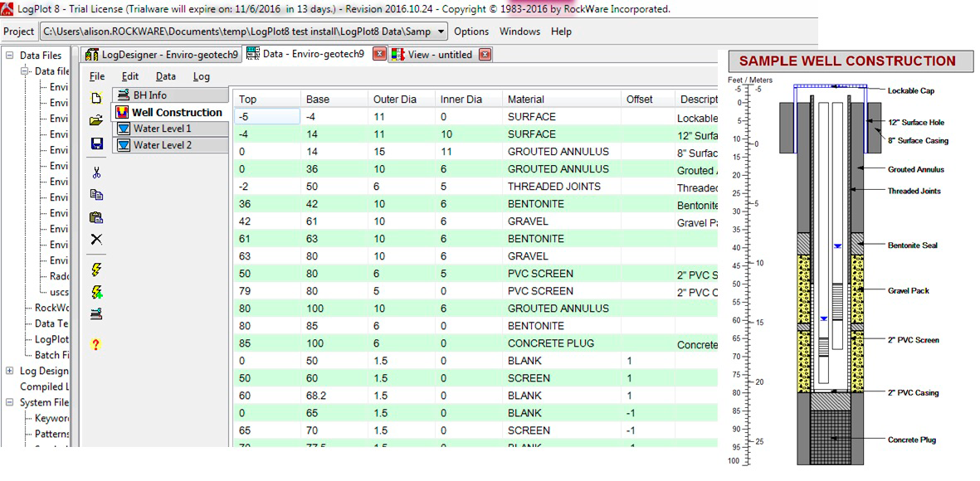Select the Water Level 1 data tab
Image resolution: width=980 pixels, height=481 pixels.
click(x=162, y=129)
